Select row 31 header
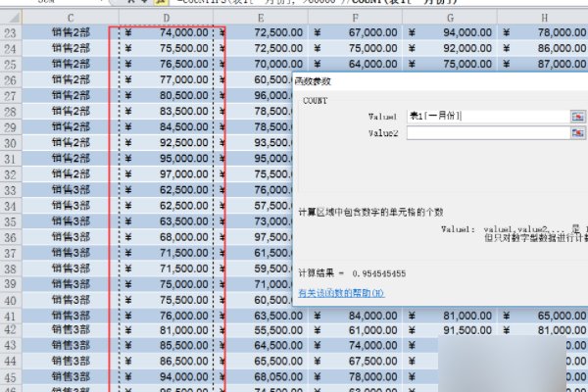 [x=11, y=159]
